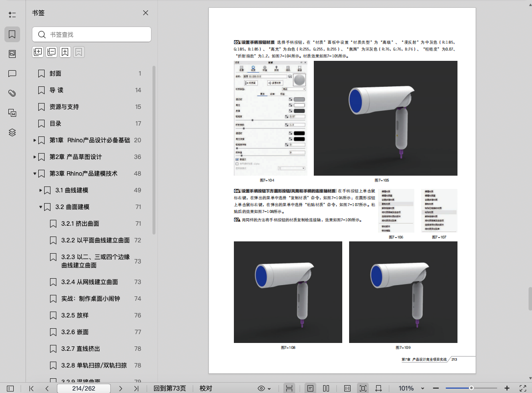Click the render image 图7-109
Viewport: 532px width, 393px height.
click(403, 292)
